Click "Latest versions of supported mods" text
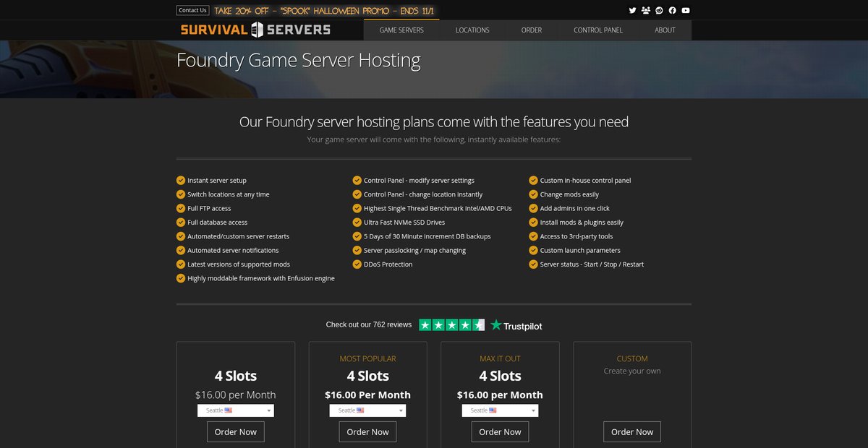 coord(239,264)
